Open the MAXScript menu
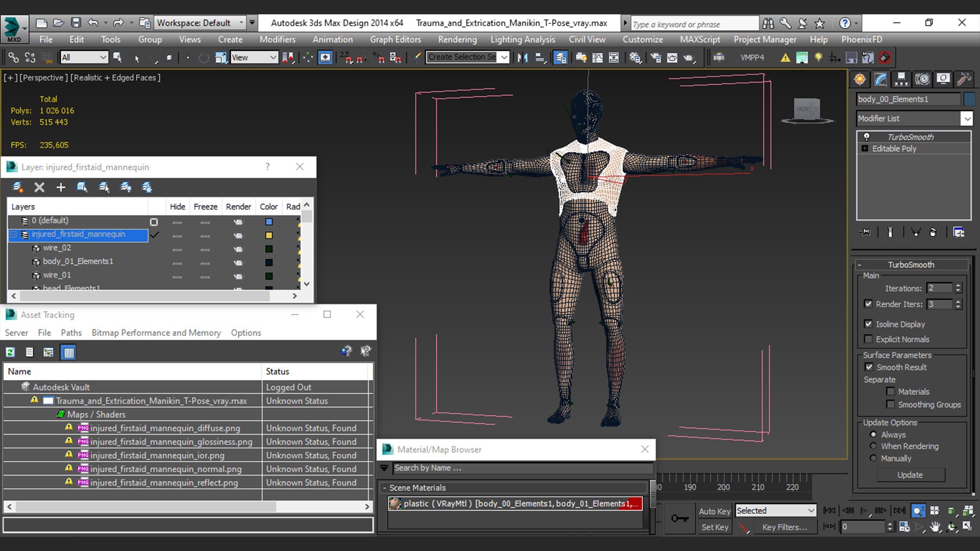 click(x=700, y=39)
